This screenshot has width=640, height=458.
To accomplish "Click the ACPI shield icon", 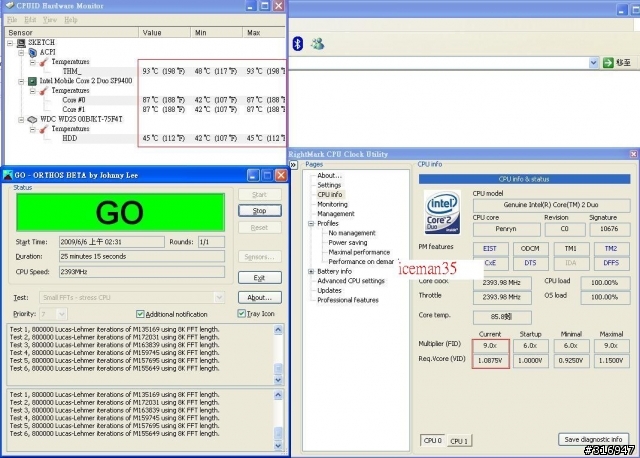I will [x=33, y=52].
